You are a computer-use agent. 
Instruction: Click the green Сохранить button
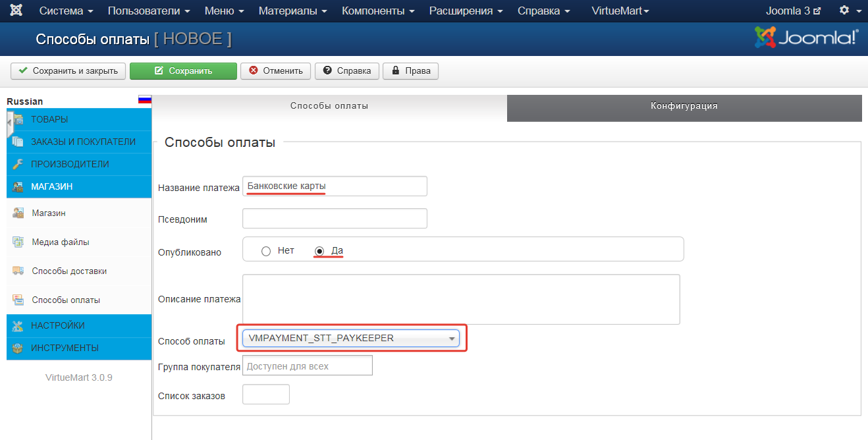tap(183, 71)
